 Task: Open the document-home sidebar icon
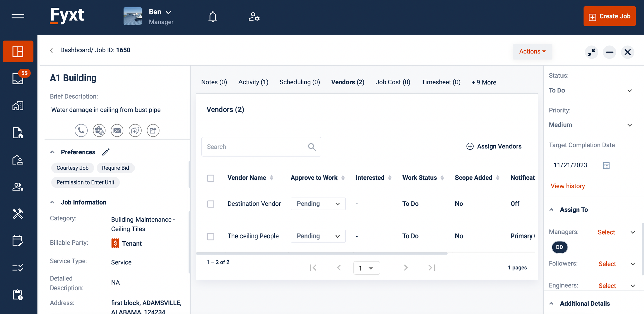[x=18, y=133]
